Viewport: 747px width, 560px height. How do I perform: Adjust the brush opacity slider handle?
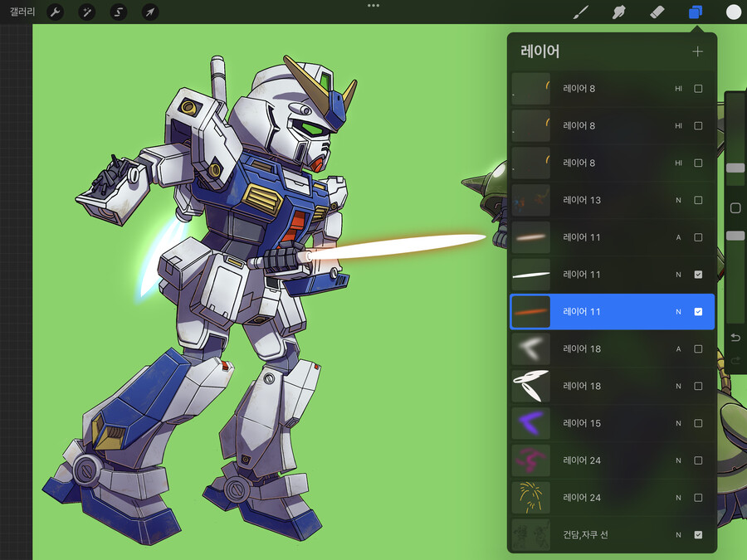(735, 236)
